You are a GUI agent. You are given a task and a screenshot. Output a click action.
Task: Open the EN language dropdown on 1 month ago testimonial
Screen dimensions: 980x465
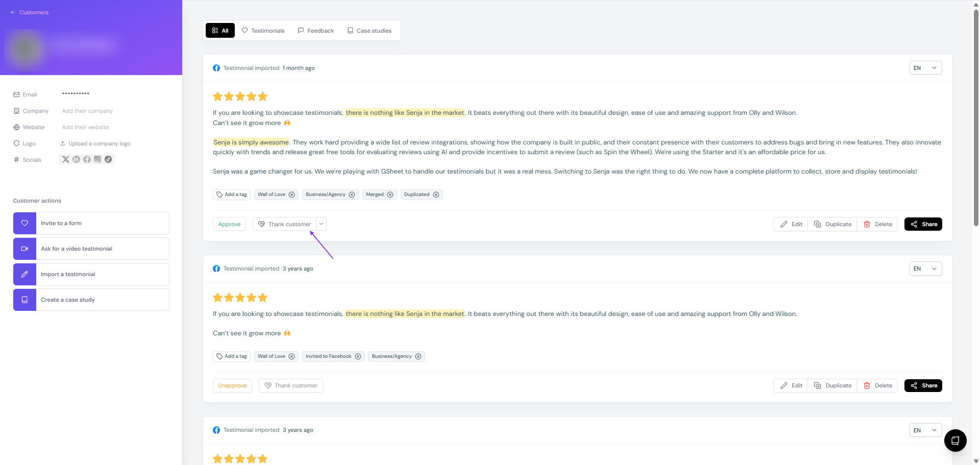pyautogui.click(x=925, y=68)
